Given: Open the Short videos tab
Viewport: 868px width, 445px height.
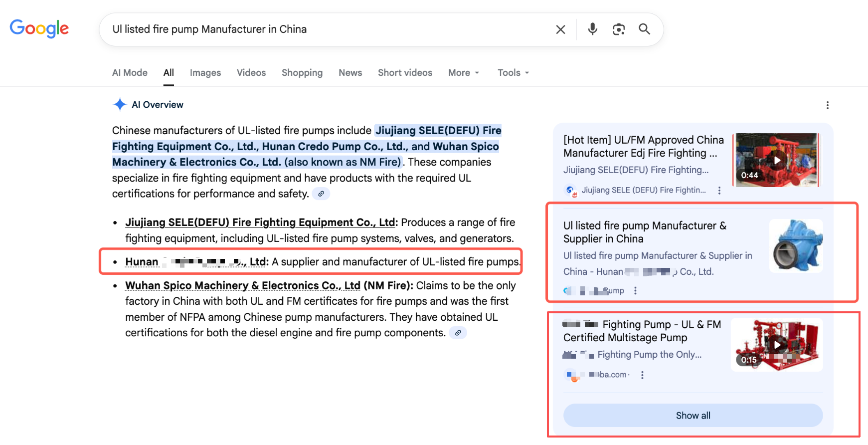Looking at the screenshot, I should [405, 73].
